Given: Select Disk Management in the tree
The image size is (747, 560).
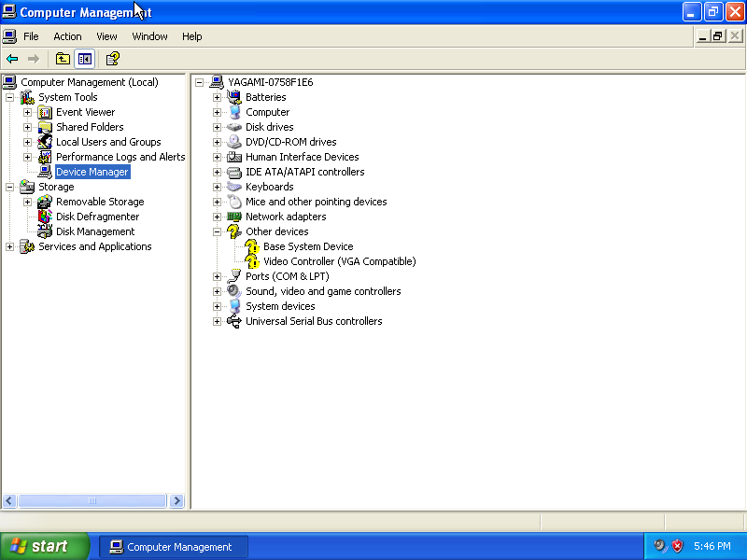Looking at the screenshot, I should 95,231.
